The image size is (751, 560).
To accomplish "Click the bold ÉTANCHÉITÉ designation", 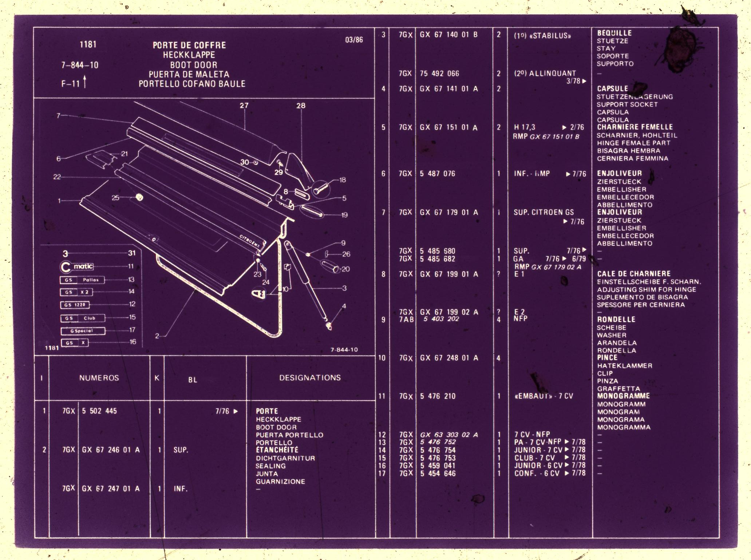I will coord(277,450).
